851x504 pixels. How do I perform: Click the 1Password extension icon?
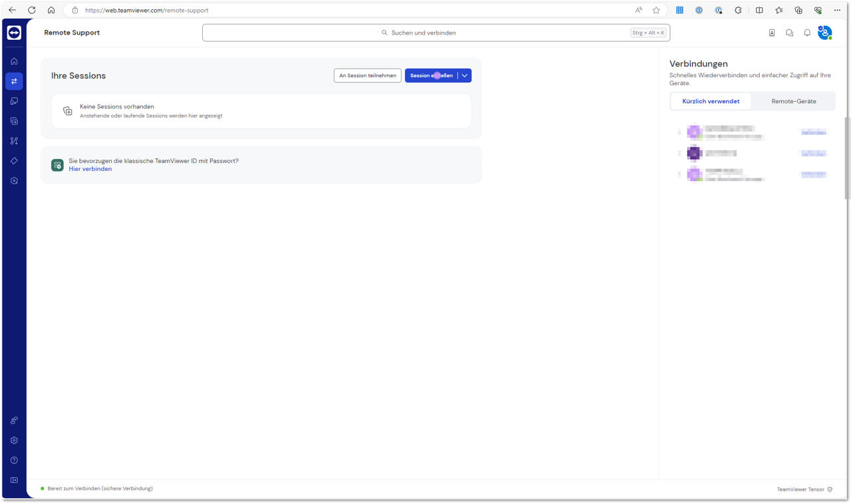699,10
